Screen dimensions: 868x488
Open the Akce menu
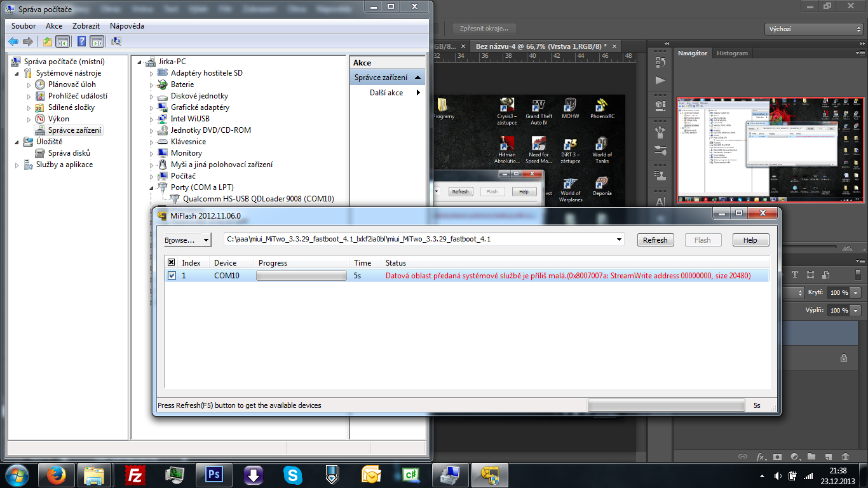point(54,26)
